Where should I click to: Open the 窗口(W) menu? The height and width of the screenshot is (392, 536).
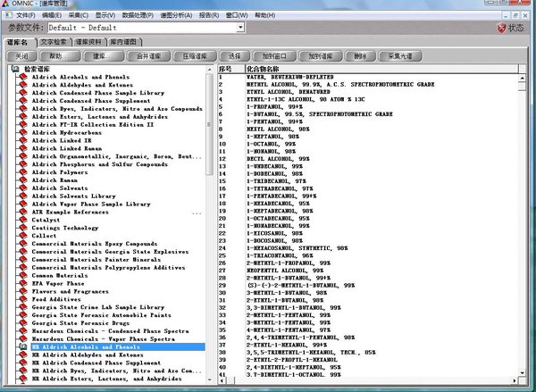pos(237,15)
